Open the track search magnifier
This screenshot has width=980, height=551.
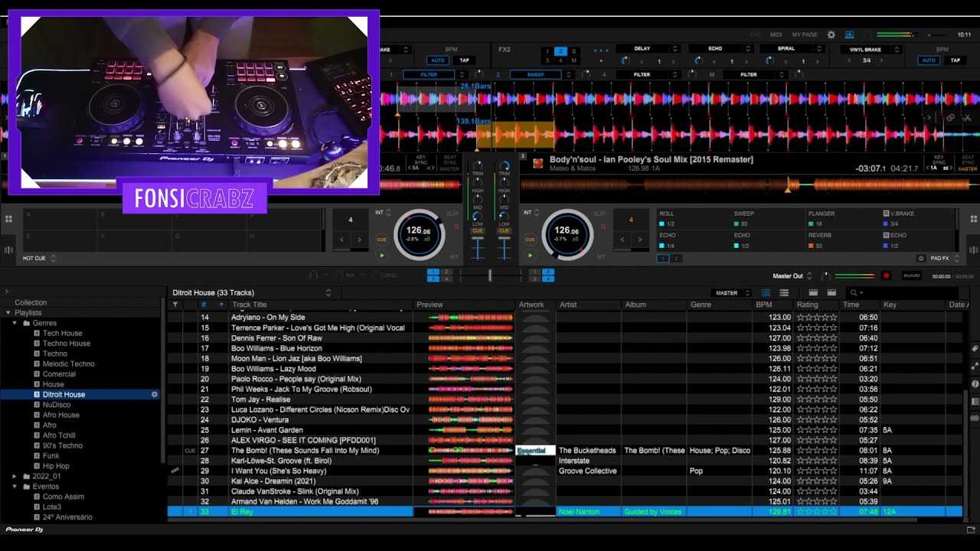coord(854,292)
